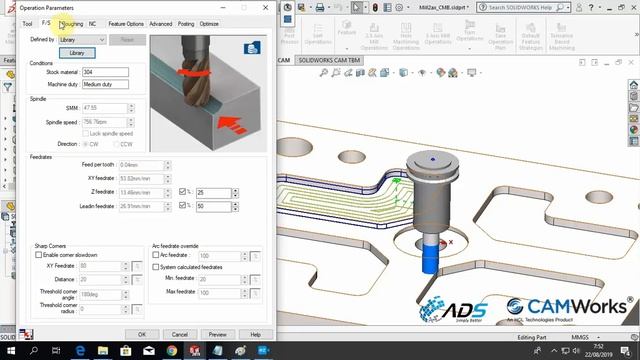Click the Library button
Screen dimensions: 640x360
(x=77, y=53)
